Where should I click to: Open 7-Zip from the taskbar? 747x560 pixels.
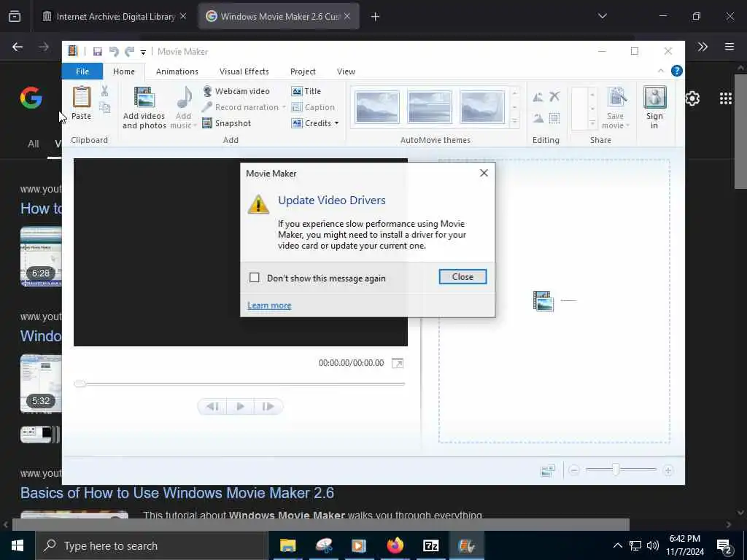(x=430, y=545)
